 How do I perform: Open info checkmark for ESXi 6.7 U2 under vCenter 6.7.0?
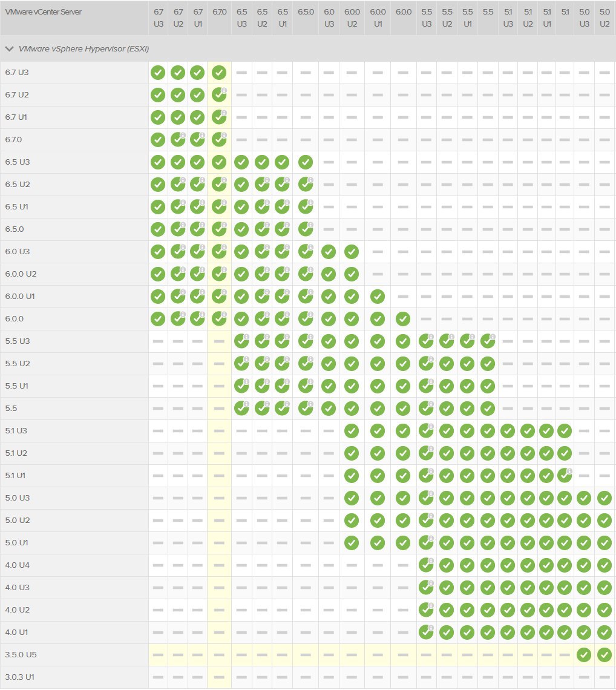pos(219,94)
